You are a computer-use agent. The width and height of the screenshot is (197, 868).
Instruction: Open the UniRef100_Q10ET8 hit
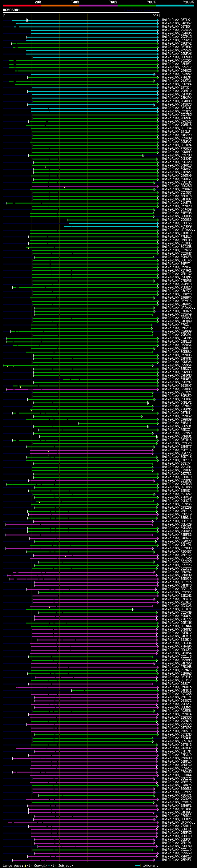click(x=176, y=203)
